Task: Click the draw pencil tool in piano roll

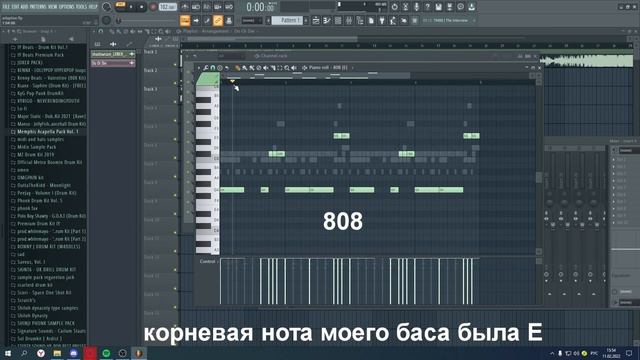Action: tap(238, 68)
